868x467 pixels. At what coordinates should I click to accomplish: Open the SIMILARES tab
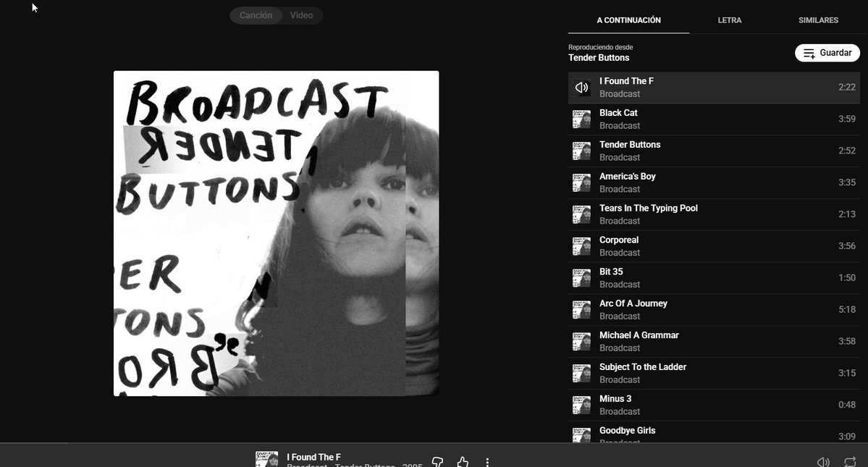(818, 20)
